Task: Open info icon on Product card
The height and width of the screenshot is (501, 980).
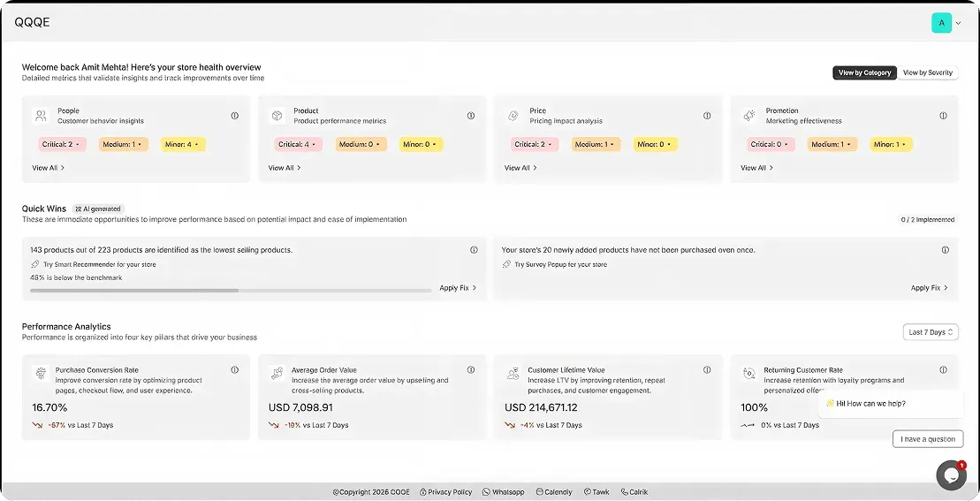Action: coord(471,116)
